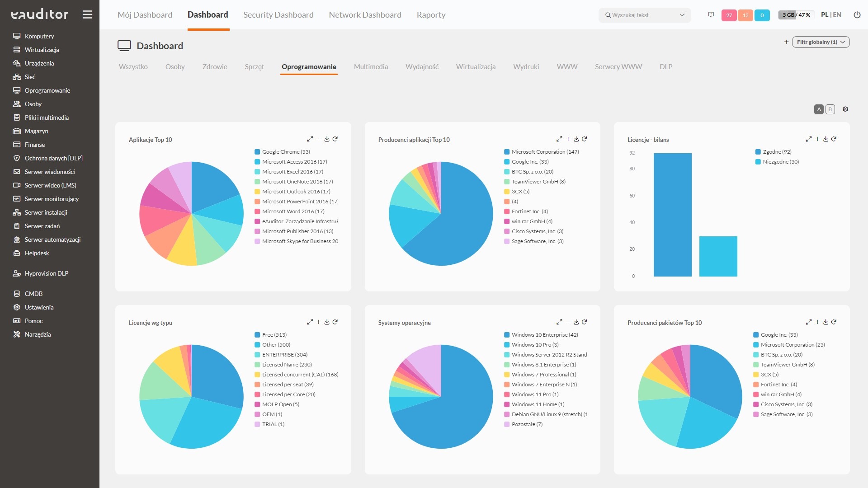Expand Producenci aplikacji Top 10 with plus
The image size is (868, 488).
click(x=568, y=139)
